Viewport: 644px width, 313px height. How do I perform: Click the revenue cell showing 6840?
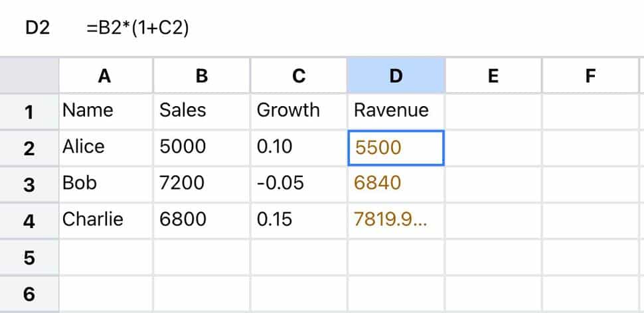coord(396,184)
